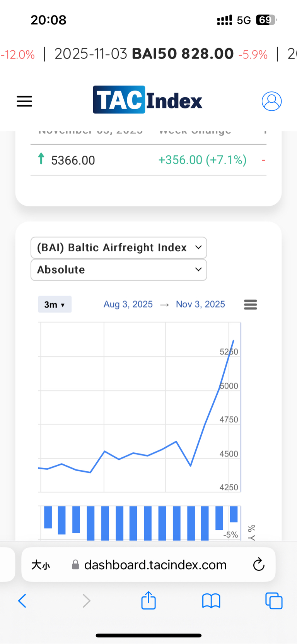Image resolution: width=297 pixels, height=644 pixels.
Task: Open the chart export menu icon
Action: [250, 305]
